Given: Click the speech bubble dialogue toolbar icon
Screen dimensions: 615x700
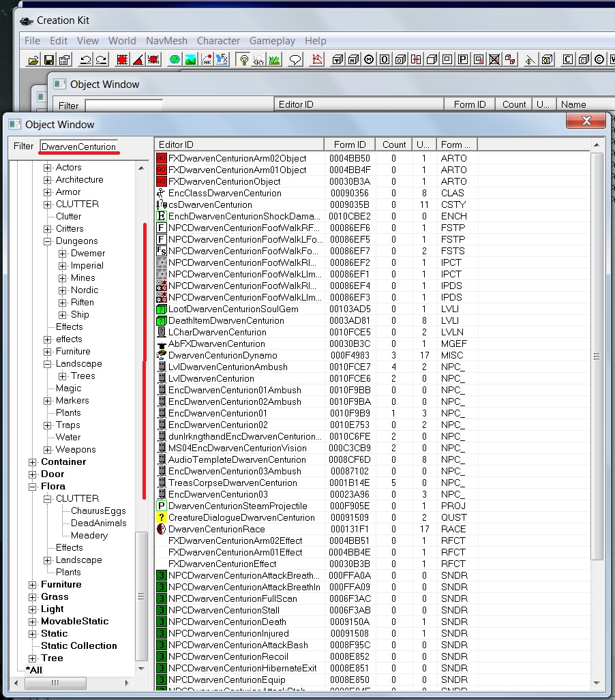Looking at the screenshot, I should point(295,59).
